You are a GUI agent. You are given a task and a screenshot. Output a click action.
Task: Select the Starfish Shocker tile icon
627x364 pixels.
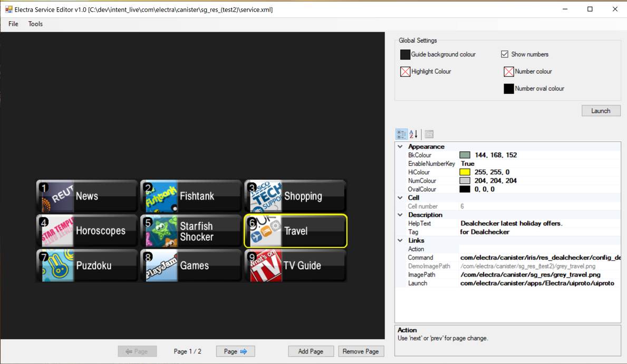(x=161, y=231)
